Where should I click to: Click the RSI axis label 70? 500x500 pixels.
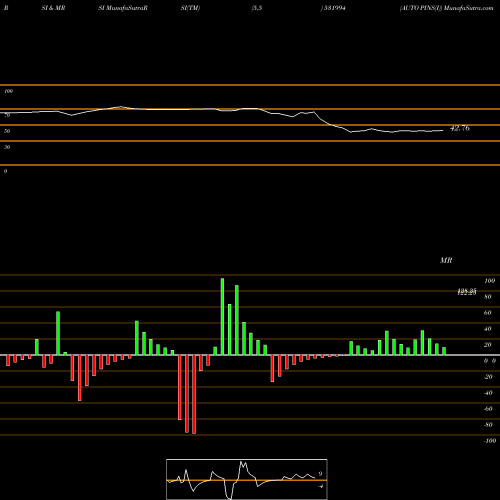click(7, 115)
